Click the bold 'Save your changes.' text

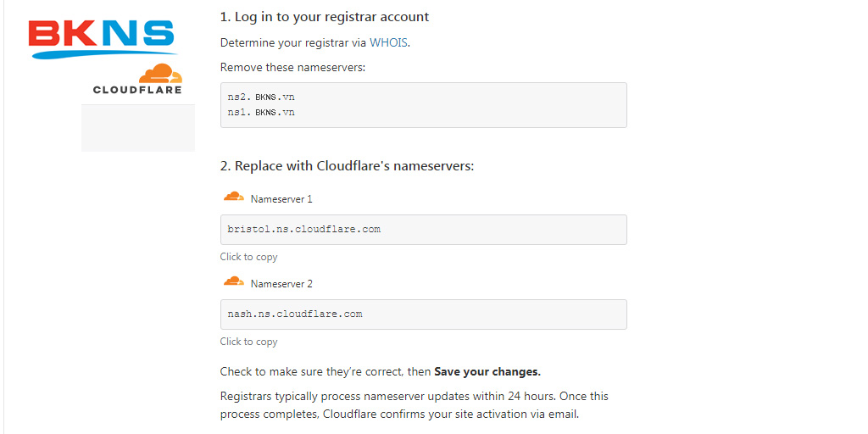point(487,371)
